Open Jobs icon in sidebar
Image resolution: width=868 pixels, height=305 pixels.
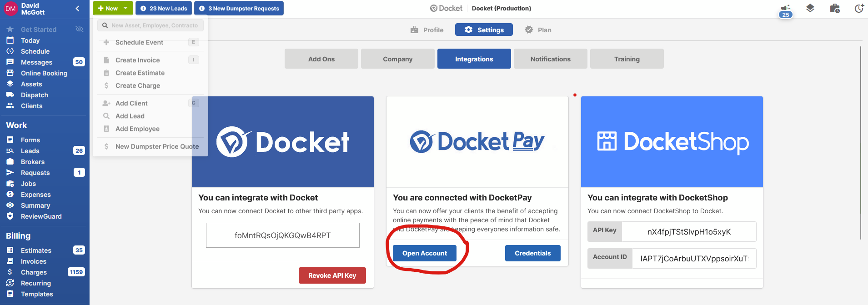(x=10, y=183)
